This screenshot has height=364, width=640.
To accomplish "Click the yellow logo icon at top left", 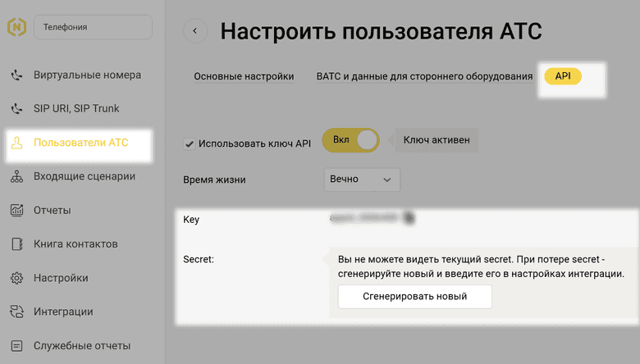I will 16,27.
